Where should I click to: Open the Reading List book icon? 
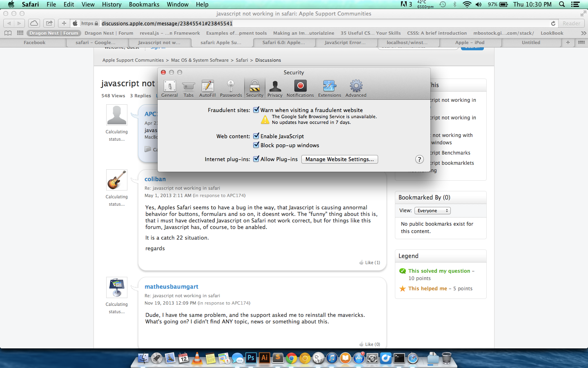click(x=8, y=33)
